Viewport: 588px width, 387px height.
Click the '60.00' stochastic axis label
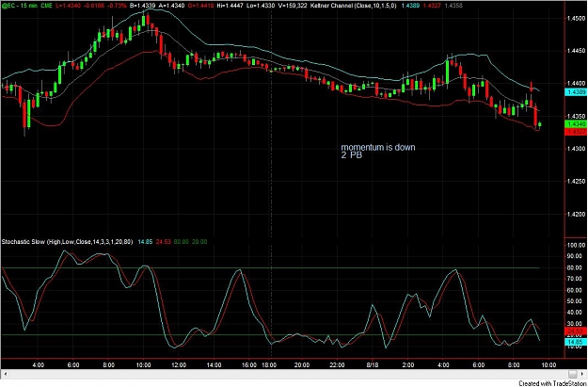coord(577,290)
